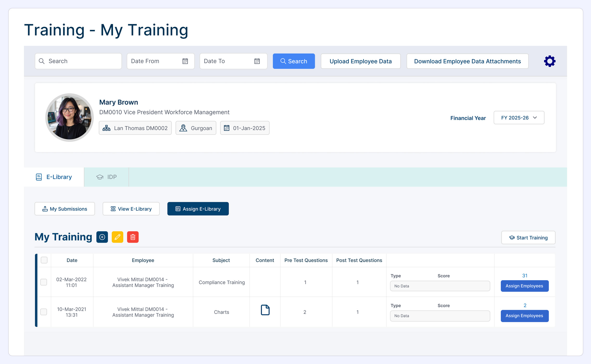This screenshot has height=364, width=591.
Task: Select the E-Library tab
Action: [54, 177]
